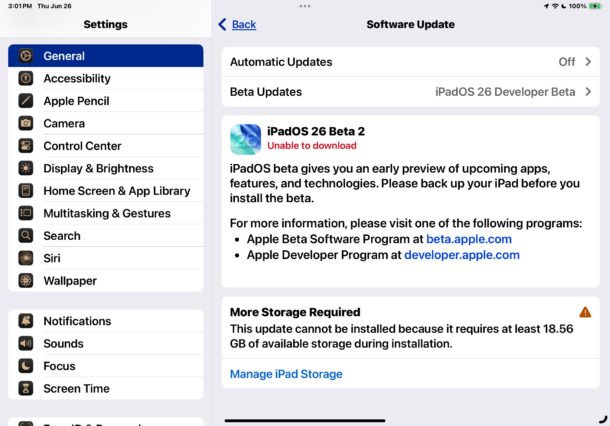Tap the More Storage Required heading
Image resolution: width=610 pixels, height=426 pixels.
click(295, 312)
